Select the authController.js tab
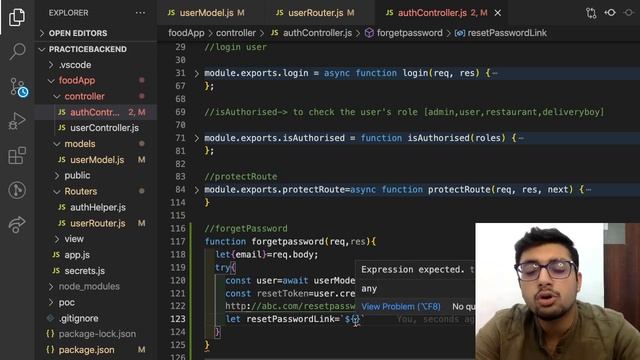 (432, 13)
